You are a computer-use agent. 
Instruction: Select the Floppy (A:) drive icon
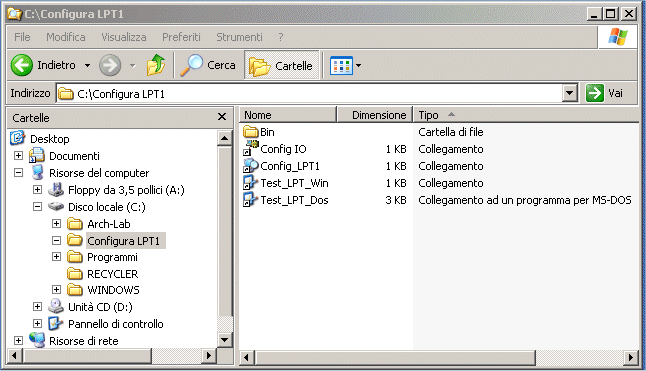(x=56, y=189)
